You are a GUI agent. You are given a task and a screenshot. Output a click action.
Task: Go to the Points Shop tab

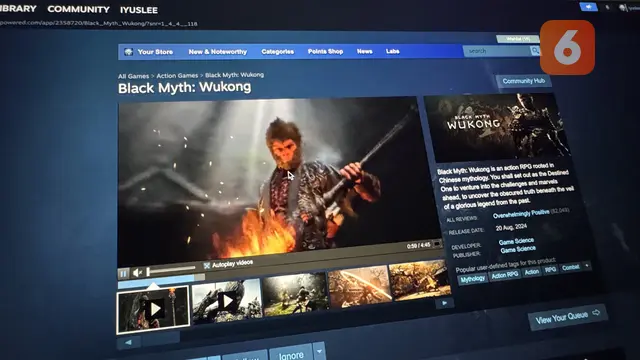(325, 51)
